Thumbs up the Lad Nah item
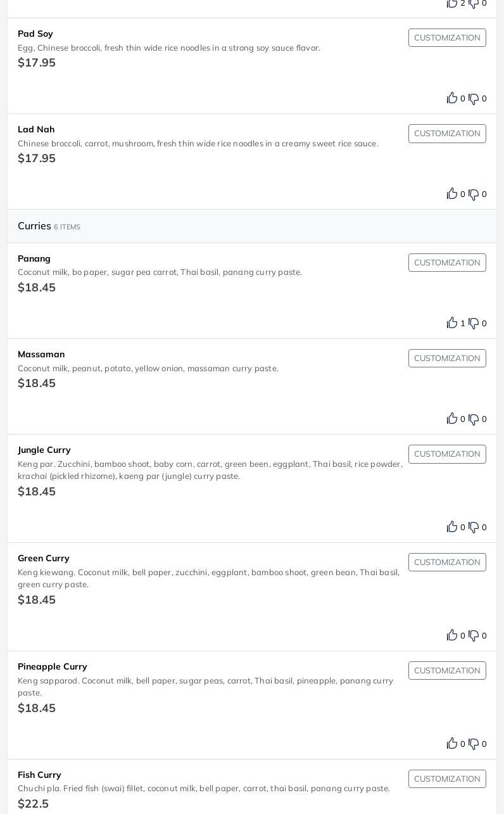The width and height of the screenshot is (504, 814). pos(452,194)
